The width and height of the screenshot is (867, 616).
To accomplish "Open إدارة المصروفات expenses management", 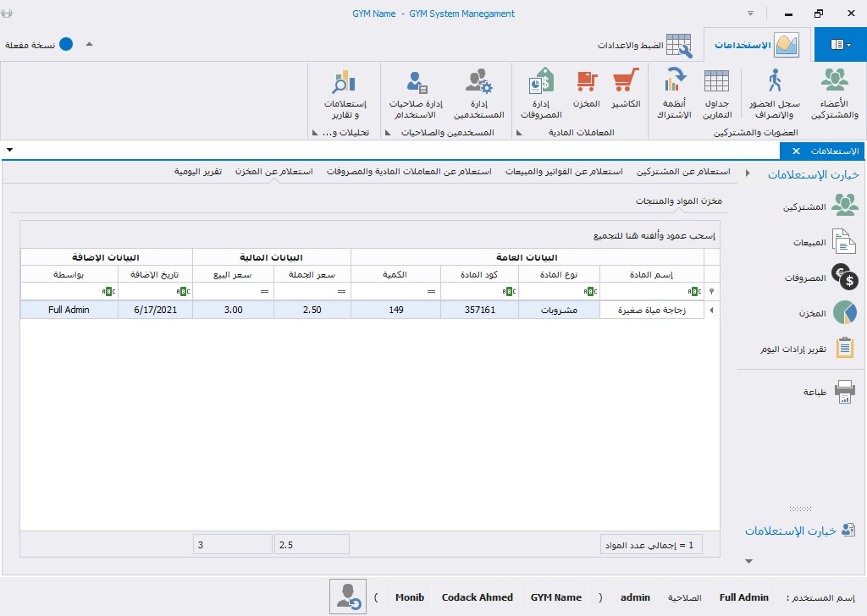I will coord(541,93).
